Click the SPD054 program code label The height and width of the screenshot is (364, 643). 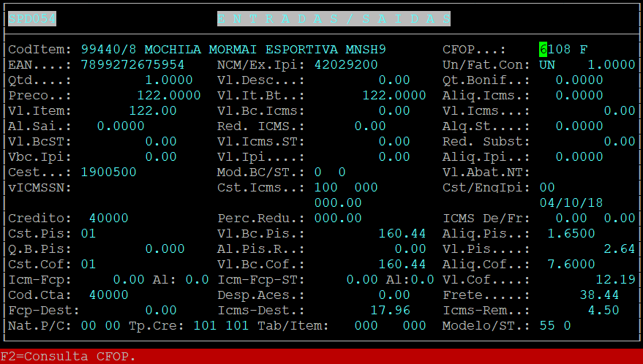pos(32,19)
